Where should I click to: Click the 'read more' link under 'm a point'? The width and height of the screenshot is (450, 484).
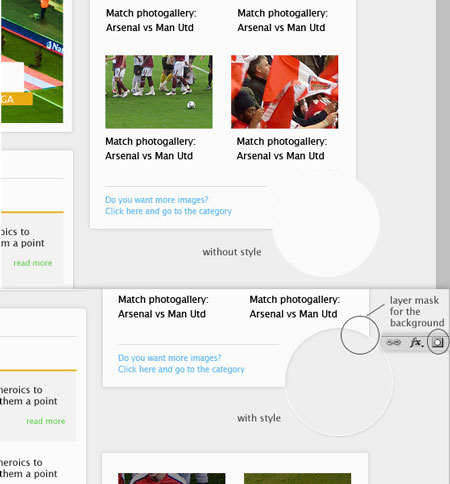click(33, 263)
